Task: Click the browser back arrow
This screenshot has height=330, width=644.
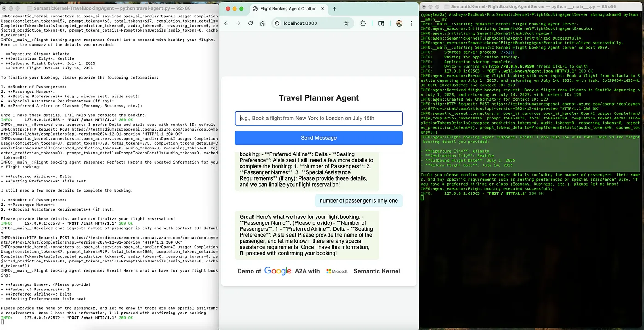Action: tap(226, 23)
